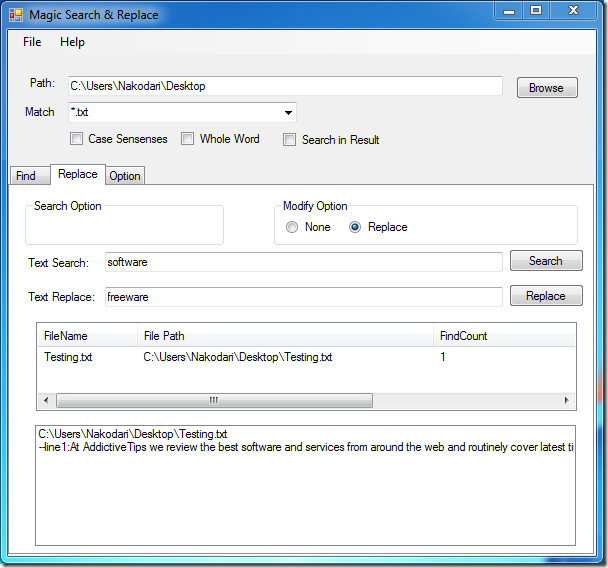Select the Replace tab

(78, 174)
